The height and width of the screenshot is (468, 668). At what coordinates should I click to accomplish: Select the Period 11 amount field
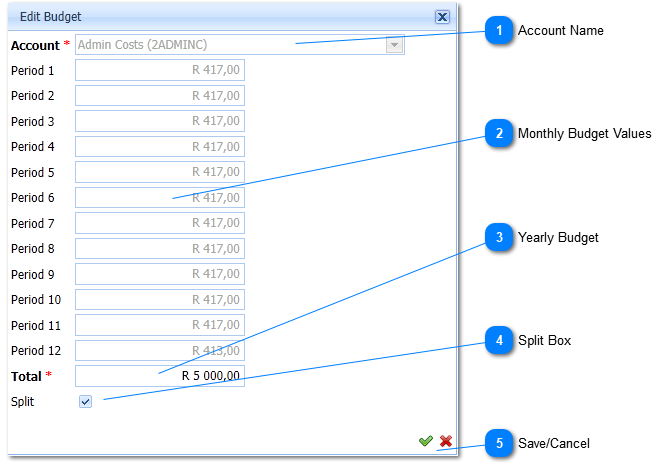click(x=160, y=325)
